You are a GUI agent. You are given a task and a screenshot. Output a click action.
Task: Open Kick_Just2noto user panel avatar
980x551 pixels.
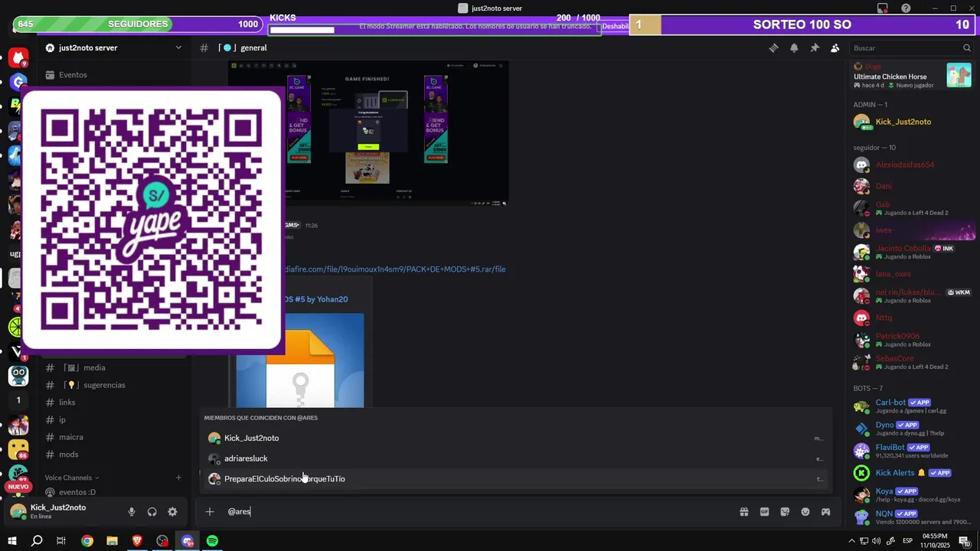(x=18, y=511)
